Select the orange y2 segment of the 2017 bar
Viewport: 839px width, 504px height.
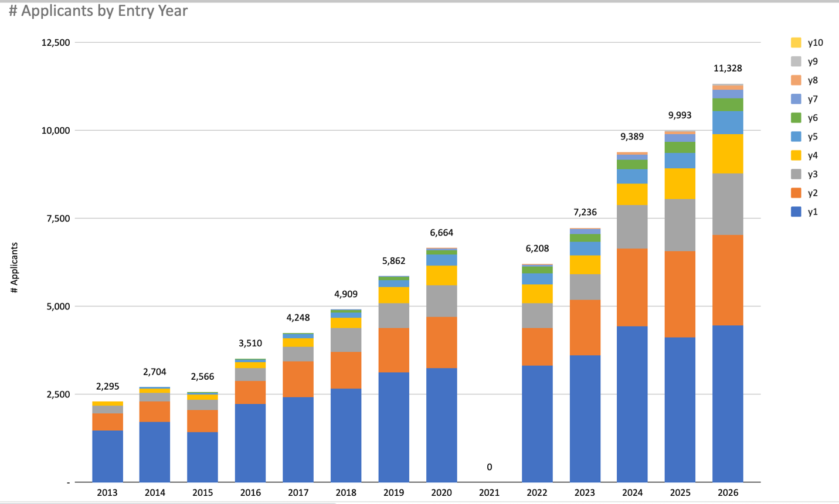(x=298, y=379)
